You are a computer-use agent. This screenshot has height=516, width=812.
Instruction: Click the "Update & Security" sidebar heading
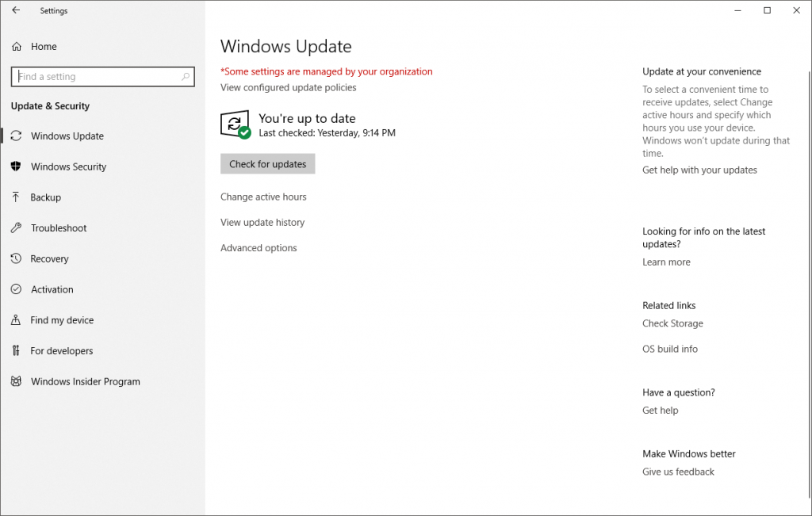[50, 106]
